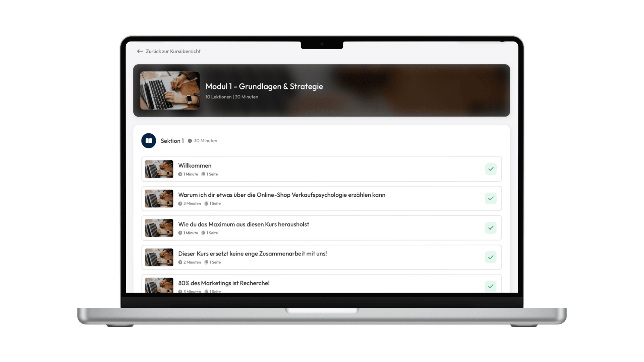
Task: Select Wie du das Maximum lesson title
Action: click(x=244, y=224)
